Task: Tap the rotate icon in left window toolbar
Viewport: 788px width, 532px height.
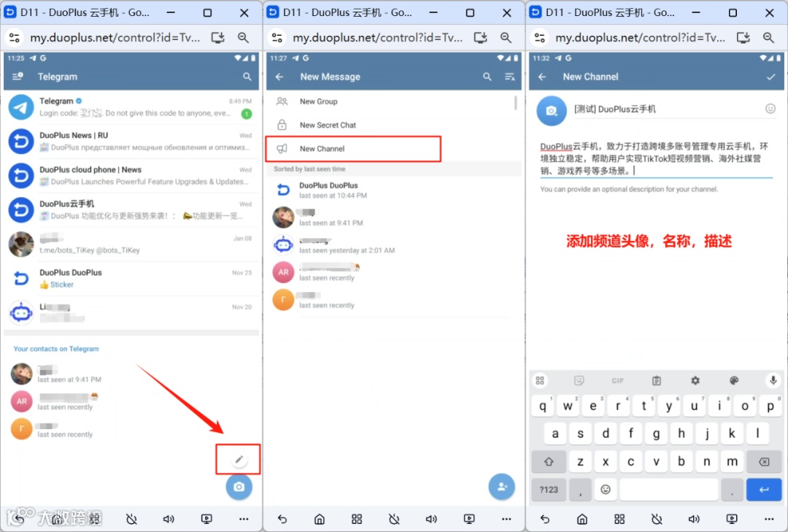Action: coord(131,518)
